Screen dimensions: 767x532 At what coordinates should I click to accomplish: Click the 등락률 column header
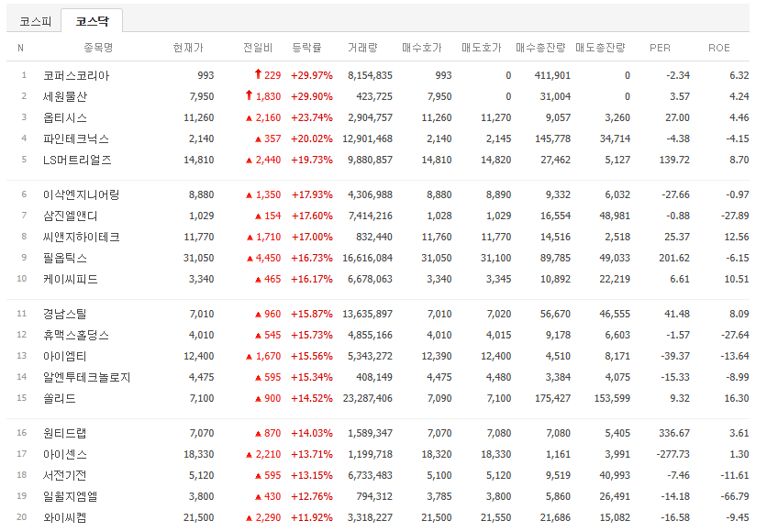[306, 47]
